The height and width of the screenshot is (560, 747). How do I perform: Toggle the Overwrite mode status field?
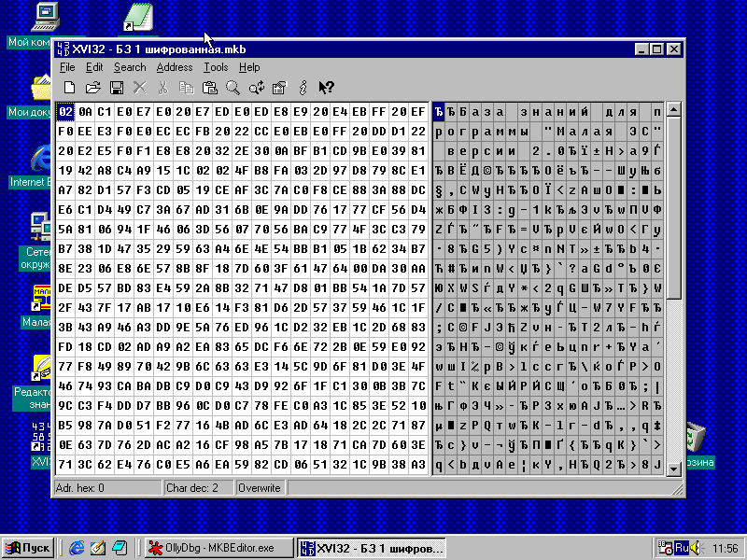[261, 488]
